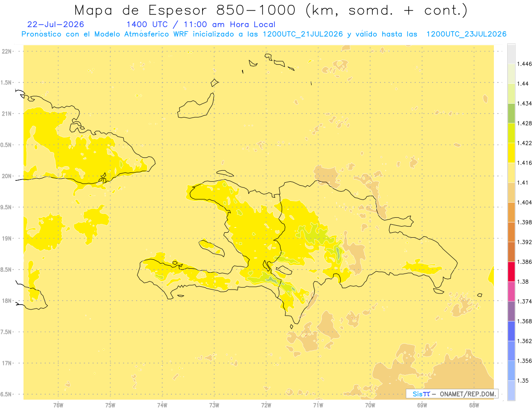Select the lightest blue swatch below 1.35
The height and width of the screenshot is (411, 532).
(x=511, y=390)
